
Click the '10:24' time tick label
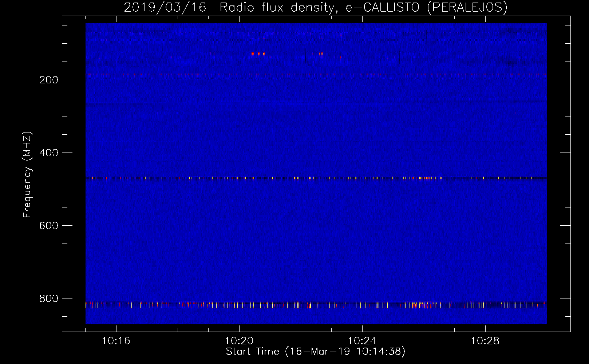pyautogui.click(x=362, y=341)
